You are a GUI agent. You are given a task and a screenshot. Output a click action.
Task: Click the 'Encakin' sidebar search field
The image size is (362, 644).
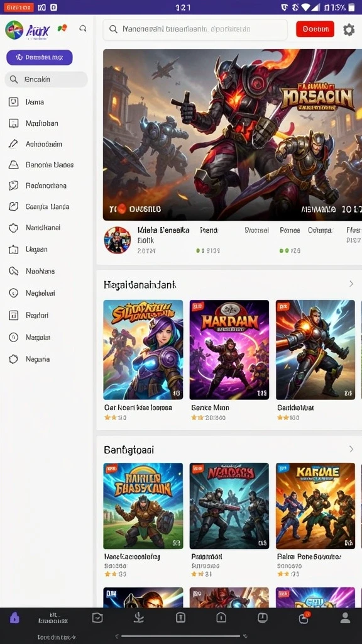click(46, 79)
